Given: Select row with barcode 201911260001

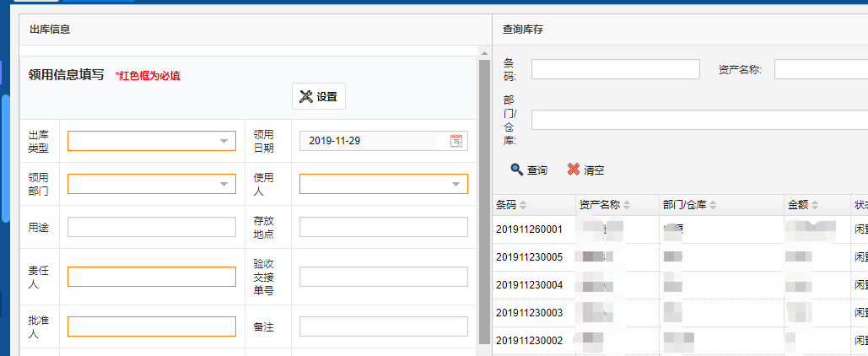Looking at the screenshot, I should 529,229.
